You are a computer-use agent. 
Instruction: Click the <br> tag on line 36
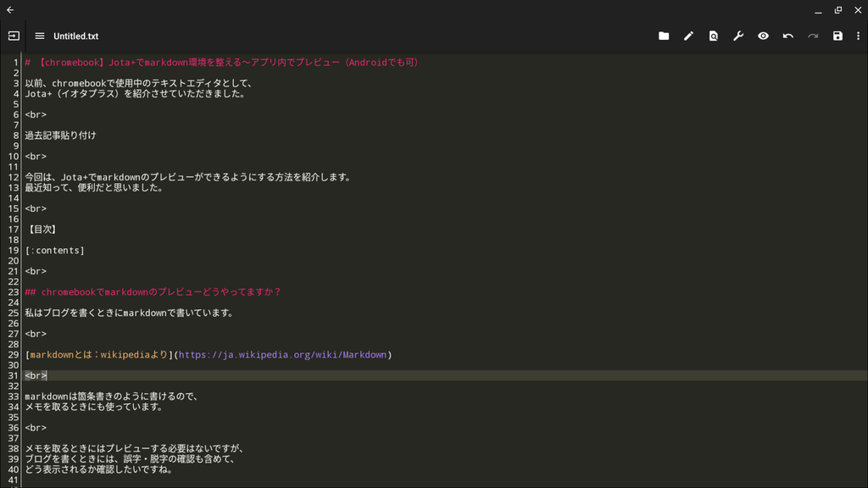[x=36, y=428]
